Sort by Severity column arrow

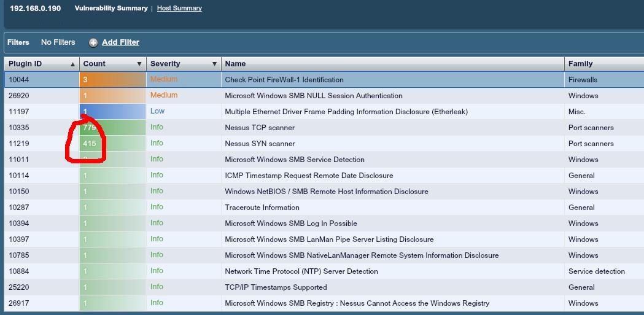coord(214,64)
